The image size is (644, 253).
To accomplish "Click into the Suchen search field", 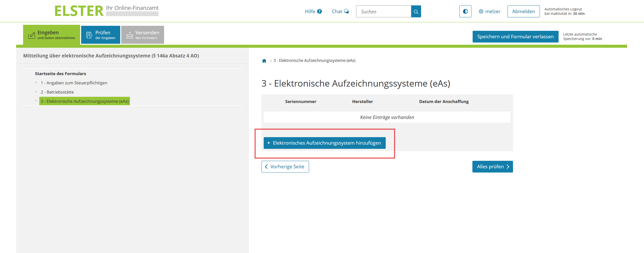I will pyautogui.click(x=383, y=12).
